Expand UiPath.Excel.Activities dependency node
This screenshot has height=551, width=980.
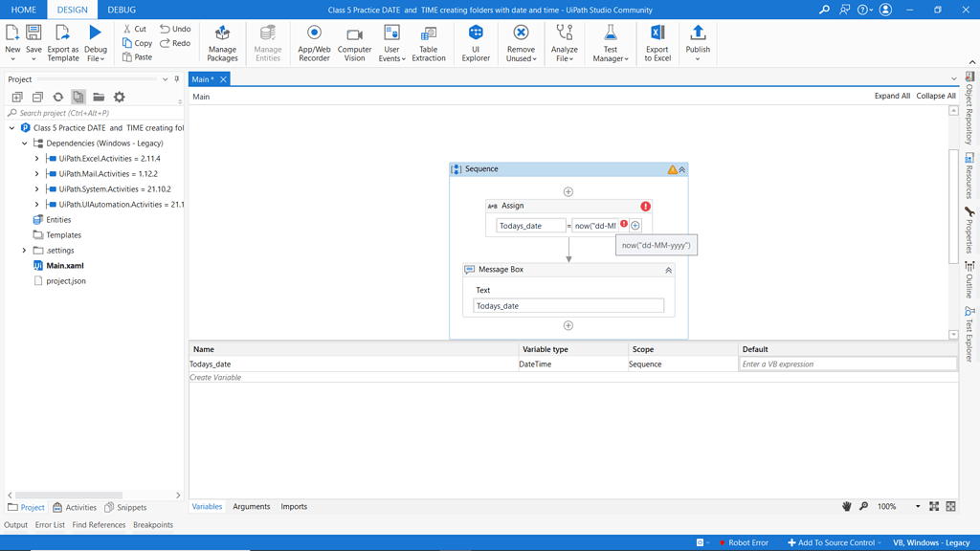coord(37,159)
